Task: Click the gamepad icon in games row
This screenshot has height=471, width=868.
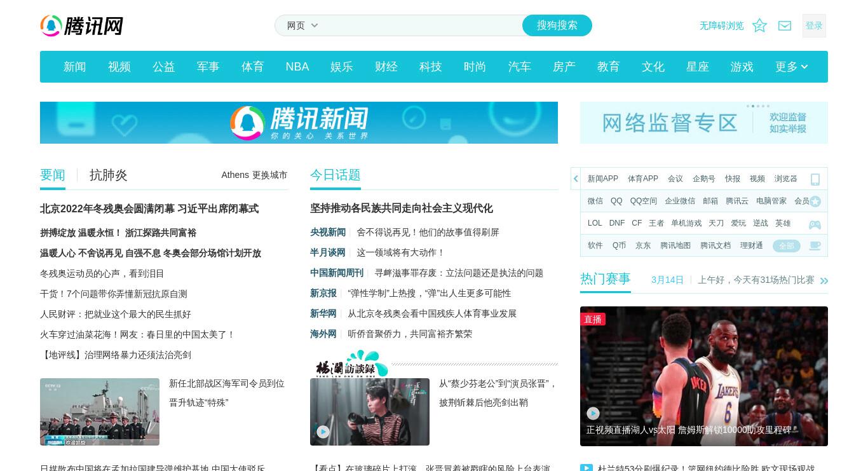Action: [815, 224]
